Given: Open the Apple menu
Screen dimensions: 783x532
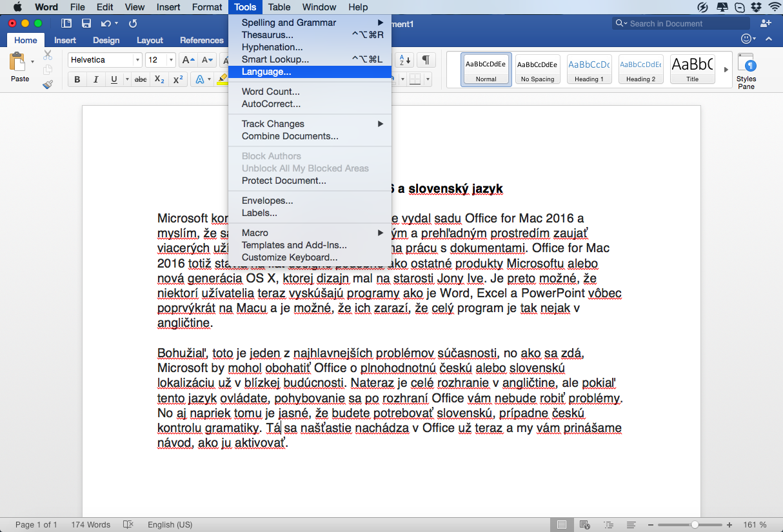Looking at the screenshot, I should click(17, 7).
